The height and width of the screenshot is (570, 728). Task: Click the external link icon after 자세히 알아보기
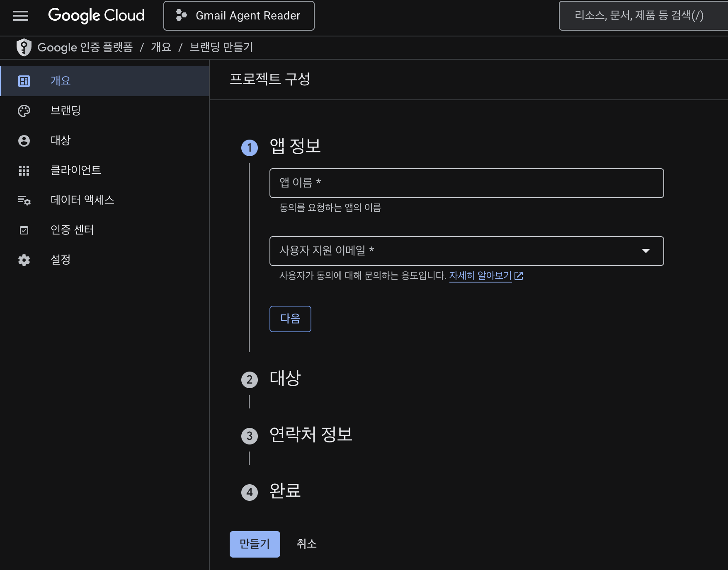click(519, 276)
